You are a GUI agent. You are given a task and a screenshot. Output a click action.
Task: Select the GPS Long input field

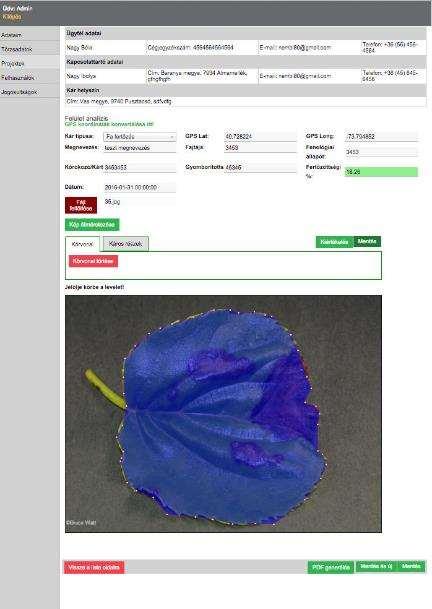coord(381,136)
